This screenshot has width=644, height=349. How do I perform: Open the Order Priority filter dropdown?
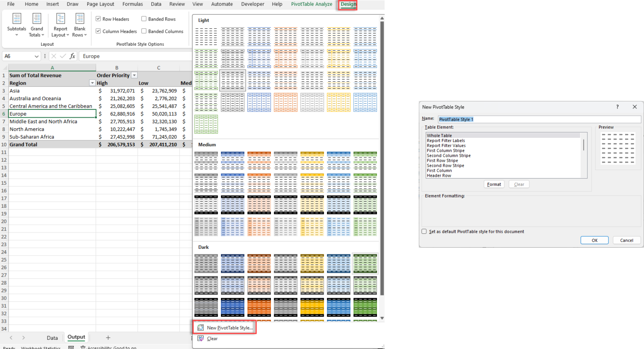tap(134, 75)
